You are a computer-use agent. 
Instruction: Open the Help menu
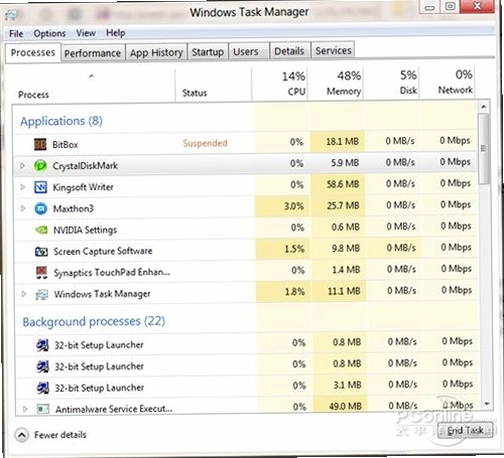click(x=116, y=33)
